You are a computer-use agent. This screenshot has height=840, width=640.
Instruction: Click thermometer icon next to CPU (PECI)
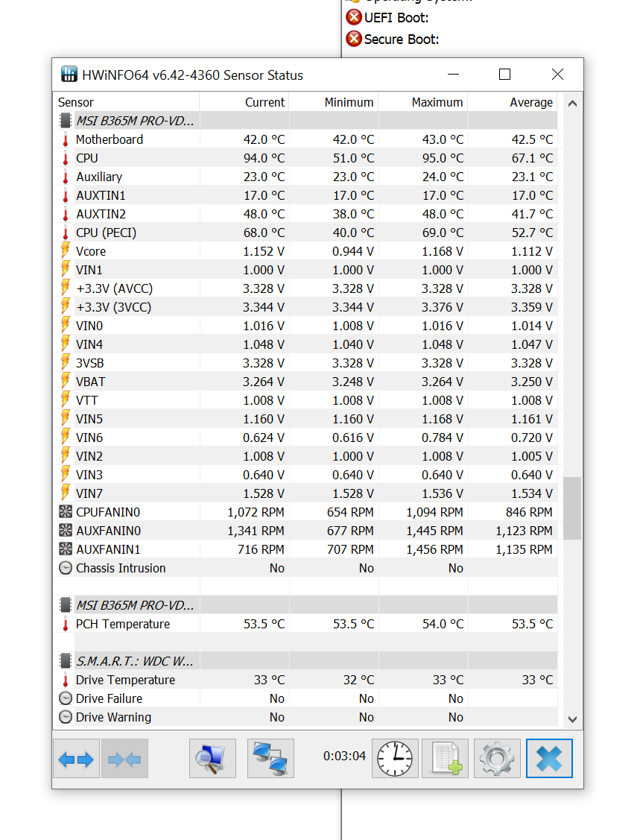coord(66,233)
